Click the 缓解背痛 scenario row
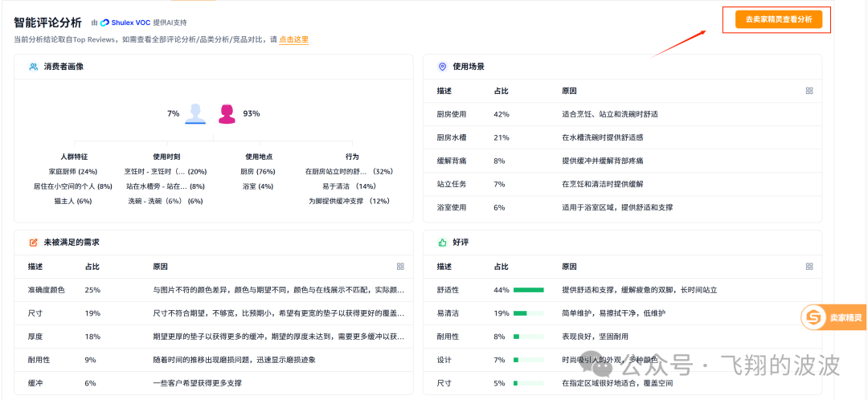Viewport: 868px width, 400px height. coord(622,161)
